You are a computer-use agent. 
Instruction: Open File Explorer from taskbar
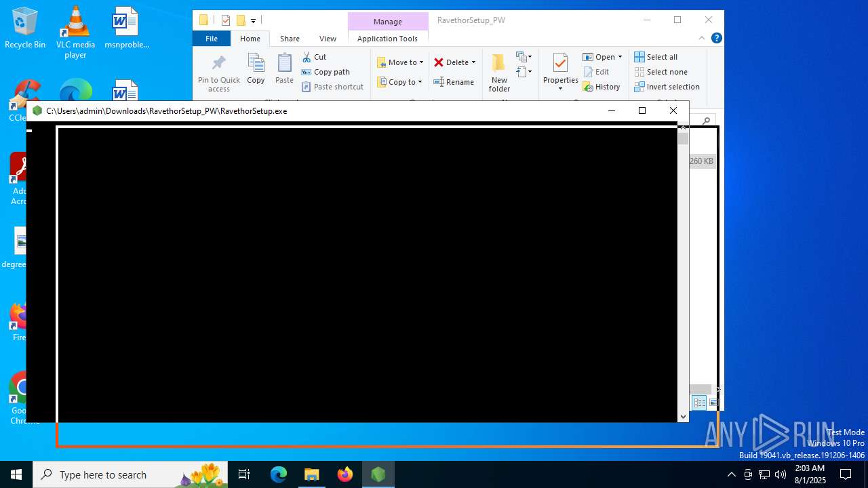tap(311, 474)
